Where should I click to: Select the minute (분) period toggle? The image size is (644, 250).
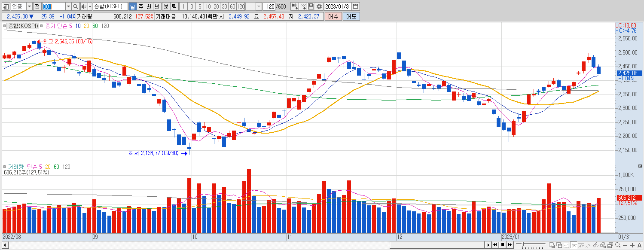click(x=166, y=6)
